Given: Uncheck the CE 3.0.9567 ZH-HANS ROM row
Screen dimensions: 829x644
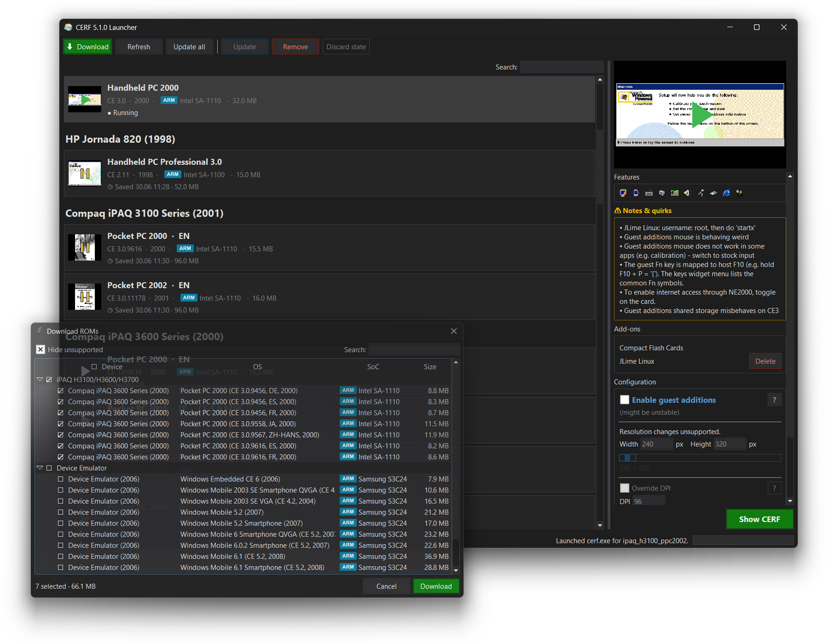Looking at the screenshot, I should [x=61, y=435].
